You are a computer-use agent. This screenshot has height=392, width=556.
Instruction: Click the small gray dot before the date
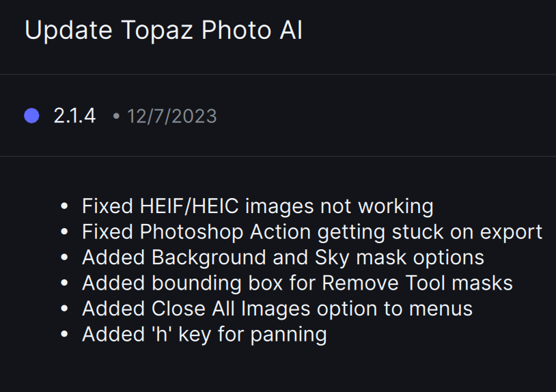tap(116, 116)
